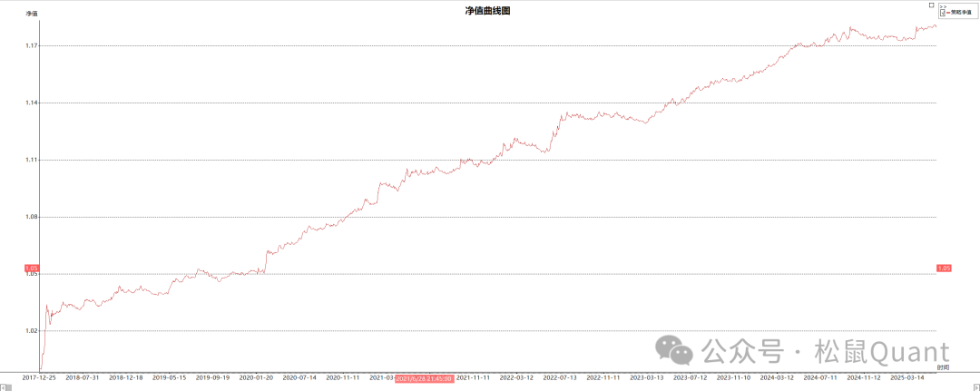980x391 pixels.
Task: Click the red 1.05 marker on right side
Action: [943, 268]
